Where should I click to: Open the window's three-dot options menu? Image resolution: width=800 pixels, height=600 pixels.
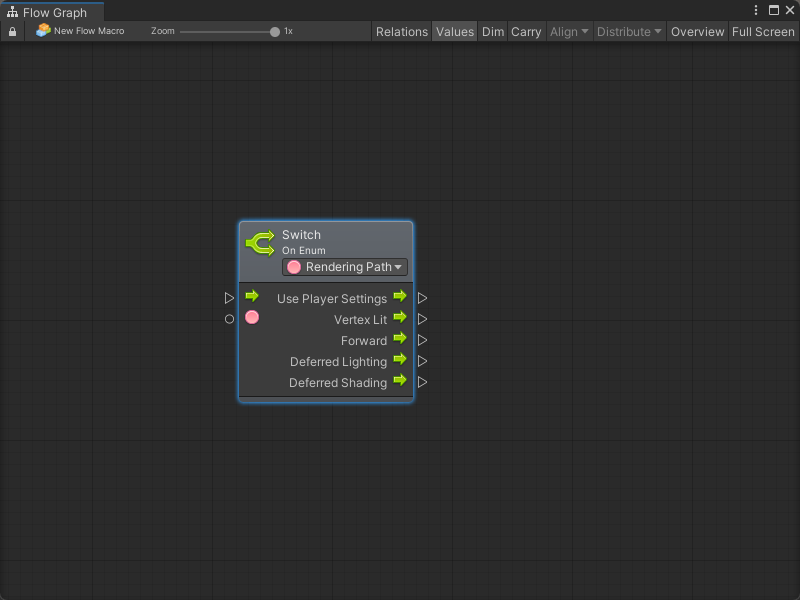click(x=756, y=10)
